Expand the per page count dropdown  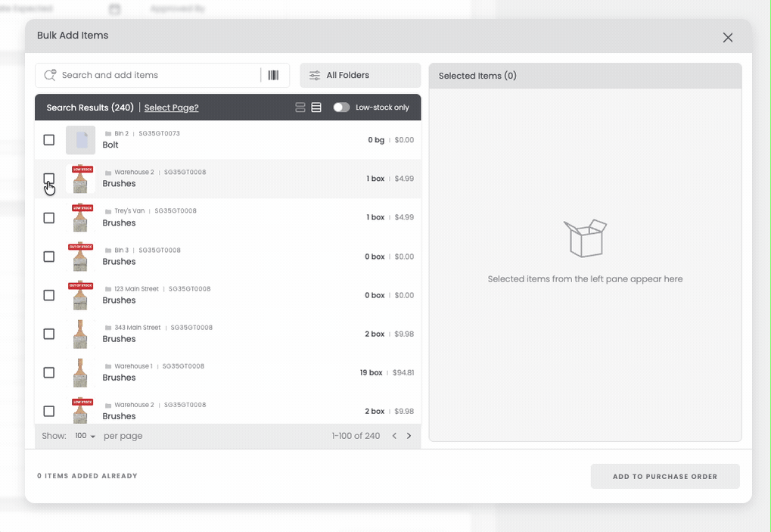pyautogui.click(x=85, y=436)
